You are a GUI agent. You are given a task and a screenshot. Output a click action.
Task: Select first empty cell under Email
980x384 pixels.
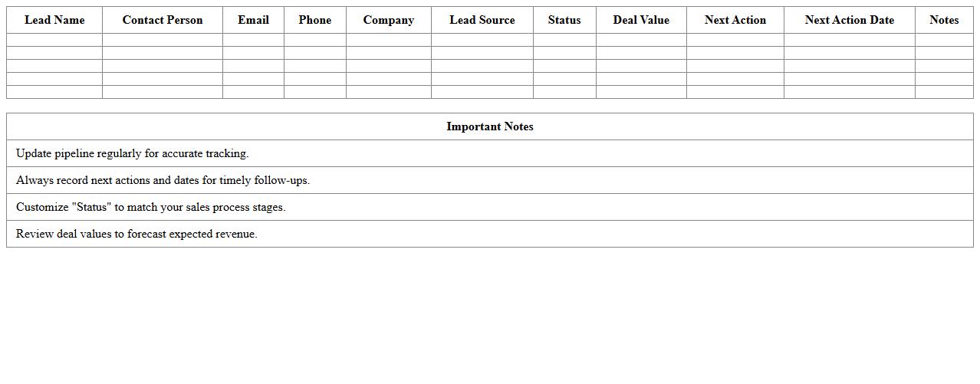(253, 40)
